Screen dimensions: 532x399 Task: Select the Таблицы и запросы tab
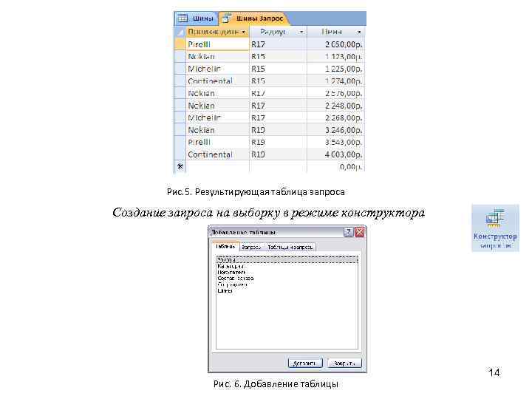point(290,247)
